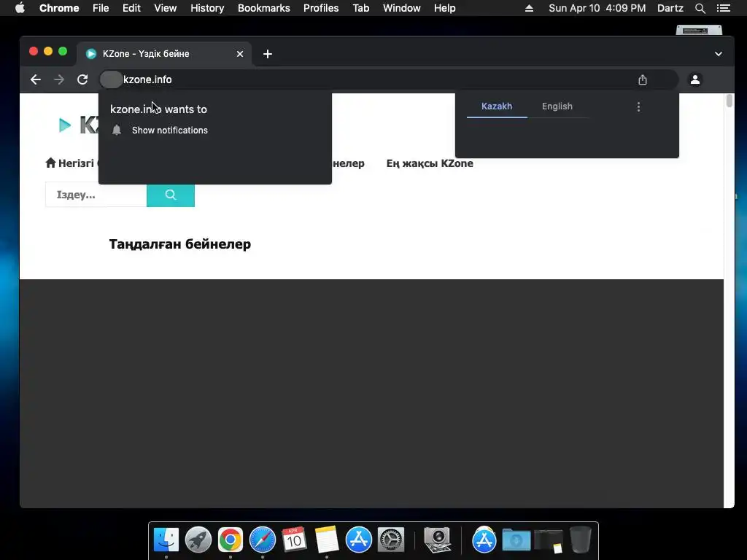Open the Trash in the Dock
The width and height of the screenshot is (747, 560).
[x=580, y=540]
